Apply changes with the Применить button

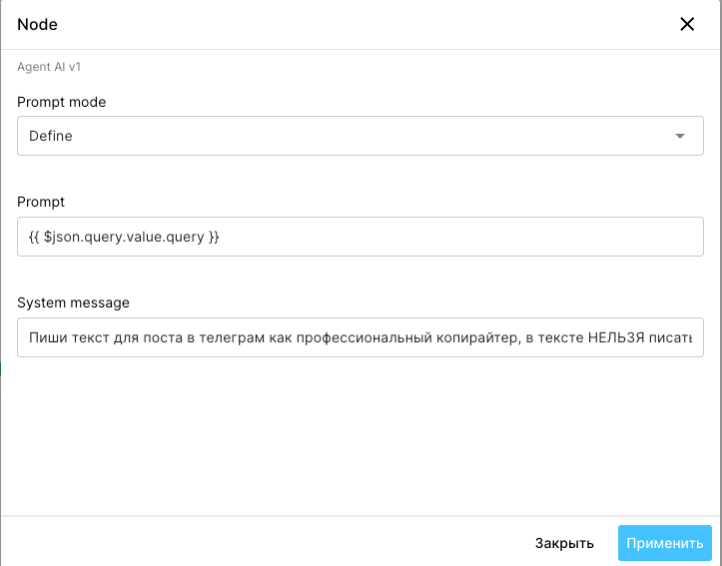pyautogui.click(x=664, y=543)
